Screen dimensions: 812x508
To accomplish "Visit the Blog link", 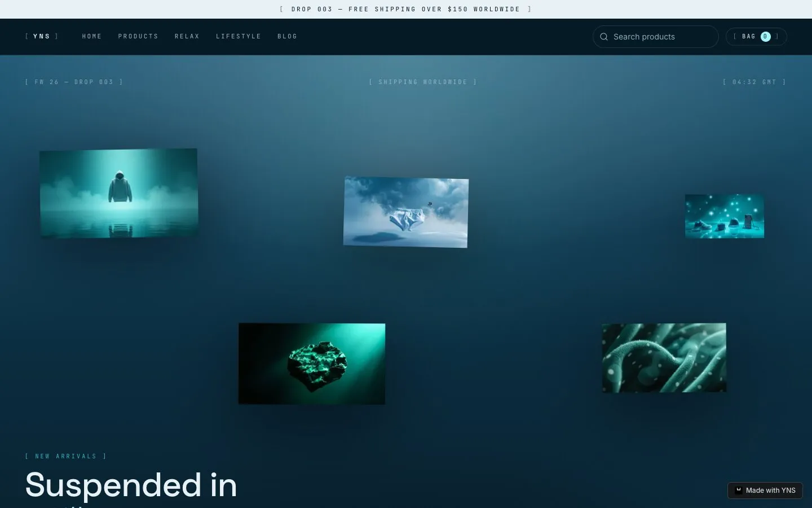I will click(x=287, y=36).
